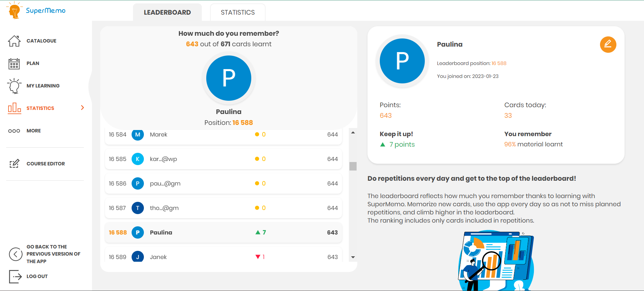Select the pau...@gm user name
The image size is (644, 291).
click(x=165, y=183)
